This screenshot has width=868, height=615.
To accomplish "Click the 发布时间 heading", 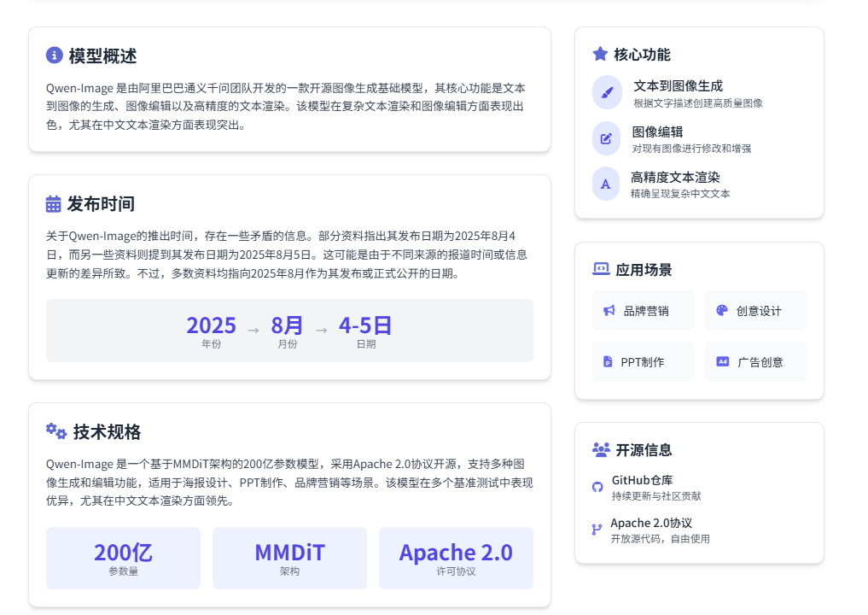I will [x=101, y=204].
